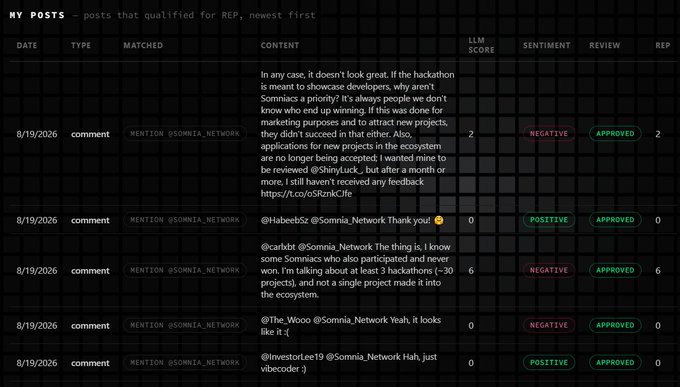680x387 pixels.
Task: Click 'comment' type in the @HabeebSz row
Action: click(x=90, y=220)
